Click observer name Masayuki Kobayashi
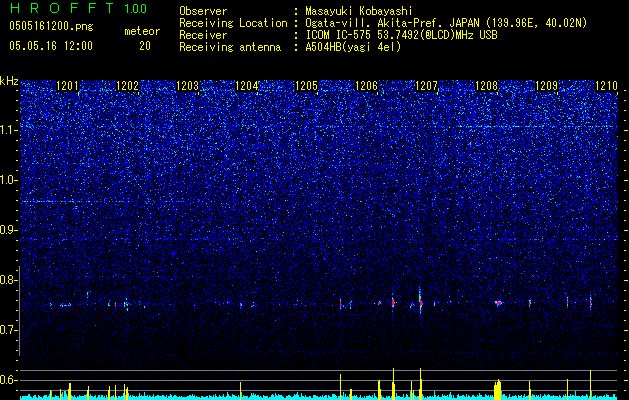 click(x=359, y=11)
